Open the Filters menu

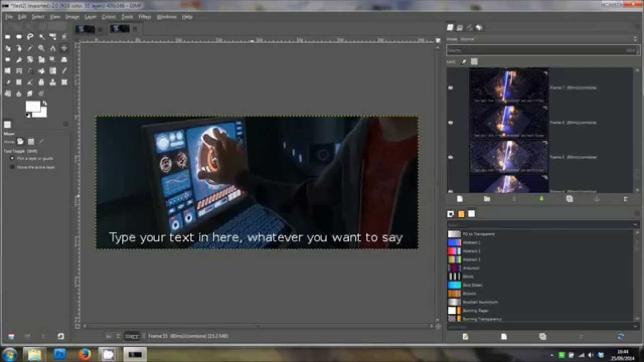[x=145, y=17]
